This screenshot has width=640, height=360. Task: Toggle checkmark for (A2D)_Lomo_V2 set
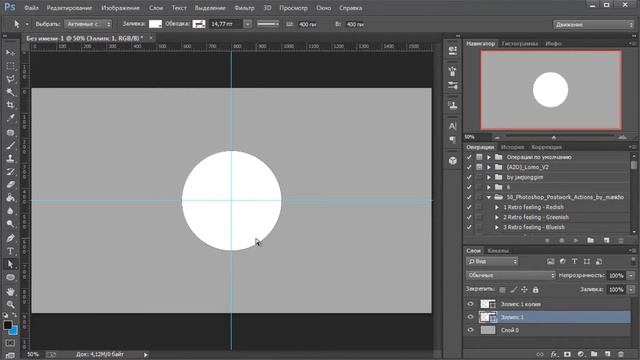click(469, 167)
